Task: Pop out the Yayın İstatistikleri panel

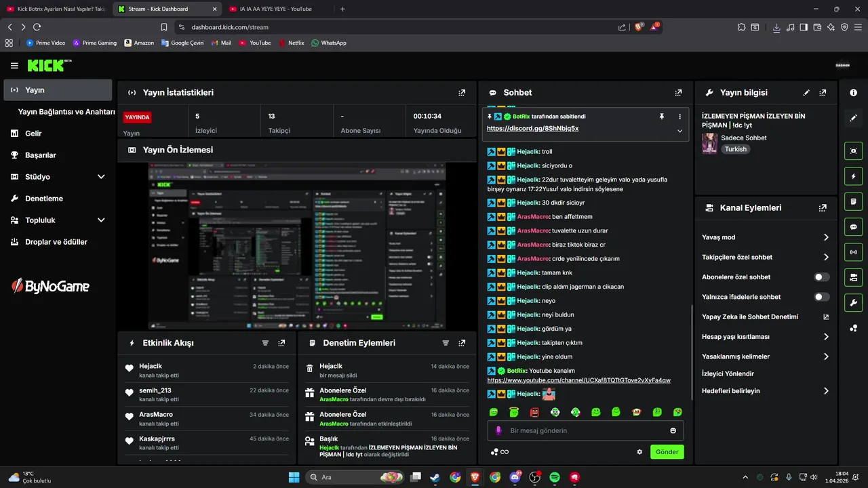Action: tap(462, 93)
